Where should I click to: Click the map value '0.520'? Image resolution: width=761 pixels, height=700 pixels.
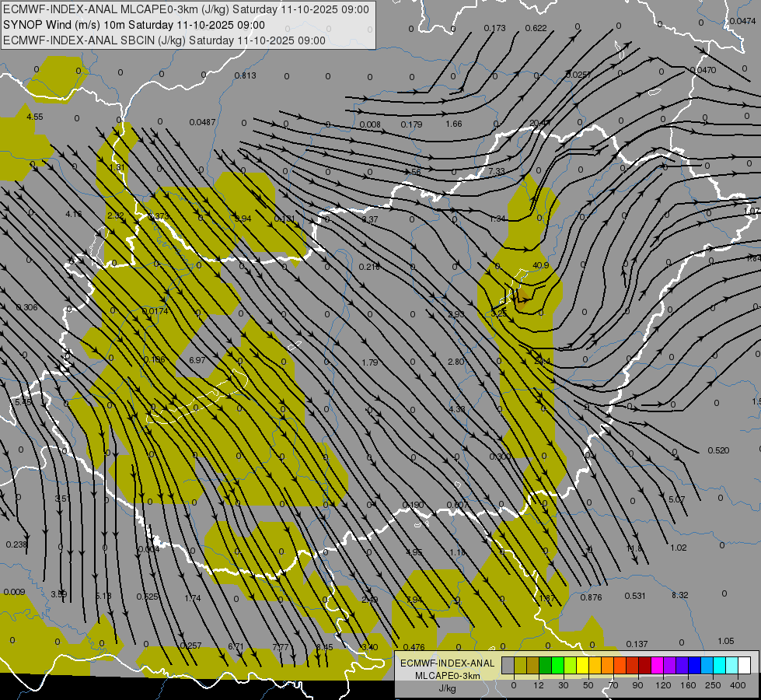pos(718,450)
